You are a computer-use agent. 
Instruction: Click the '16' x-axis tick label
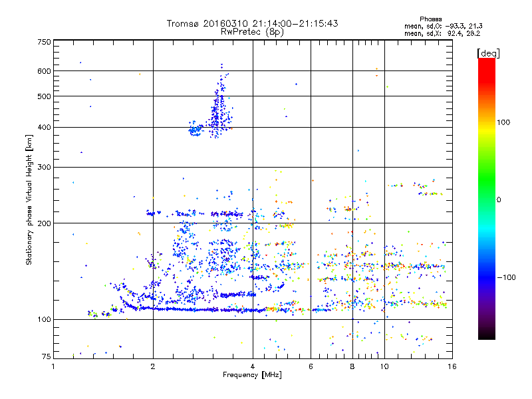tap(452, 366)
